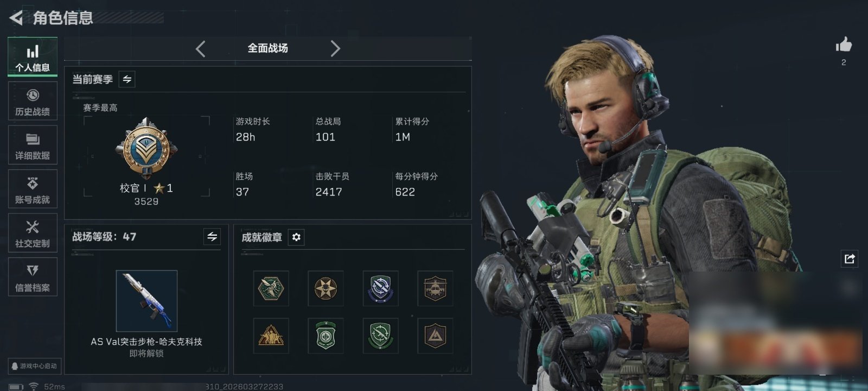The width and height of the screenshot is (868, 391).
Task: Select the AS Val rifle thumbnail
Action: point(146,301)
